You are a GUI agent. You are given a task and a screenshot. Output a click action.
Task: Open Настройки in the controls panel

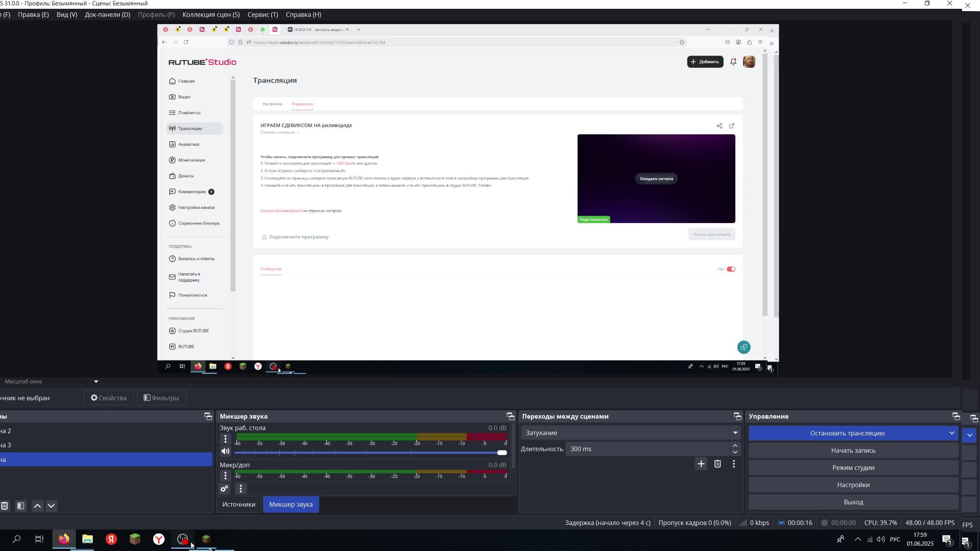click(x=853, y=485)
